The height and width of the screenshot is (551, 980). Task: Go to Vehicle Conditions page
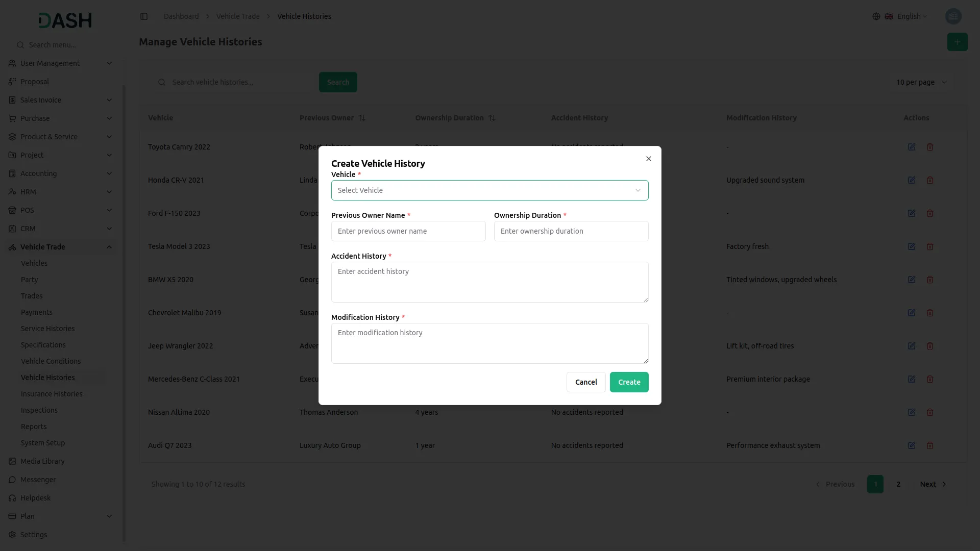(51, 361)
